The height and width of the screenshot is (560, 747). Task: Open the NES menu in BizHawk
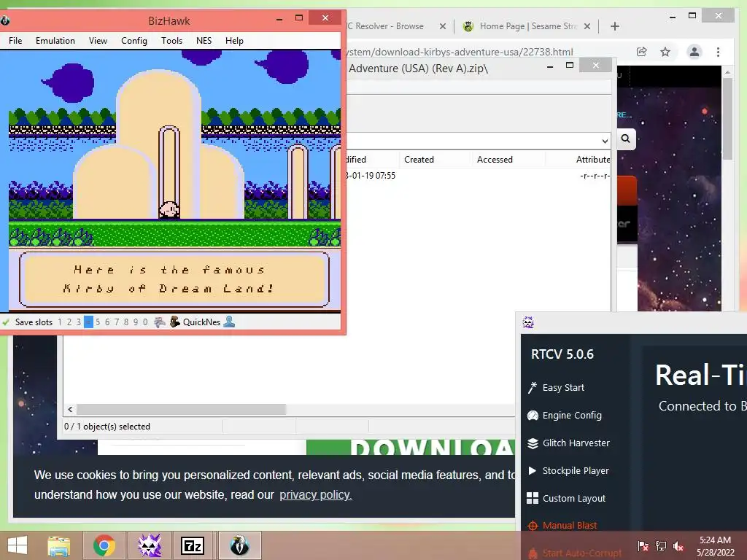(204, 41)
